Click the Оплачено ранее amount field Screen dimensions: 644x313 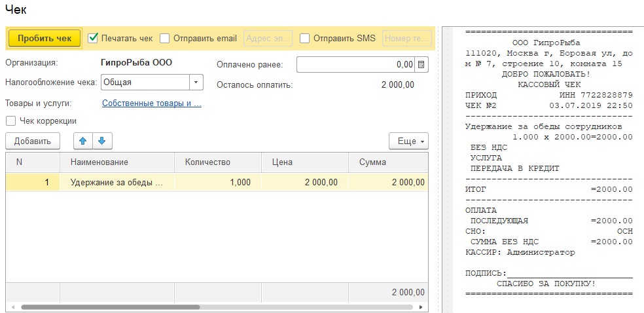355,64
